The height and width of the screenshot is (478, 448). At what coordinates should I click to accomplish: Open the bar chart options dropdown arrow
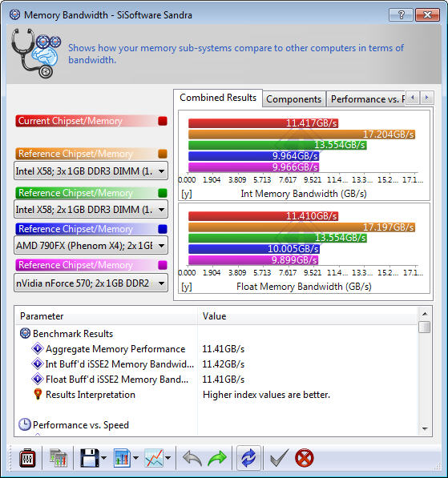pos(135,458)
